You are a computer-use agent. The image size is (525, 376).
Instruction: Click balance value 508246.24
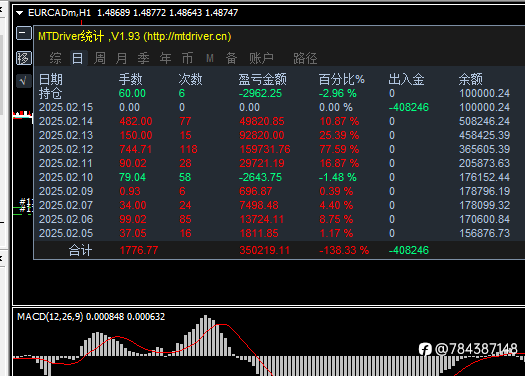(484, 122)
